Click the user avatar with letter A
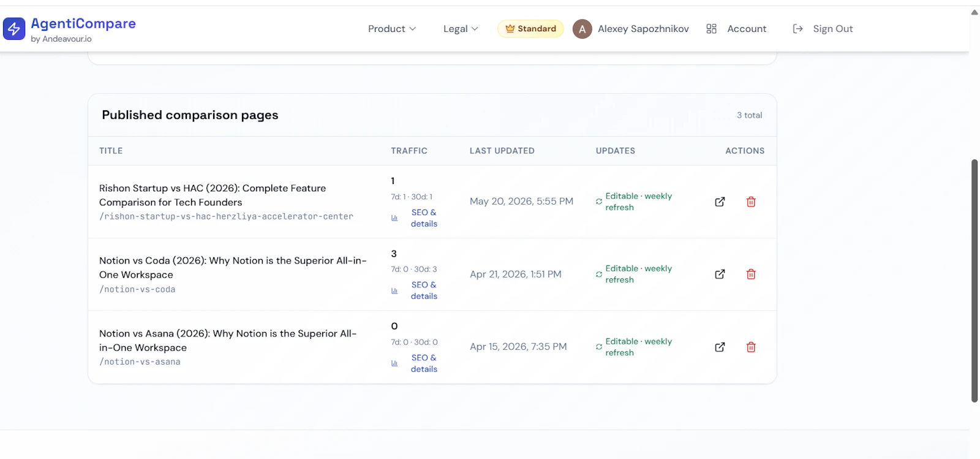The image size is (980, 459). coord(582,29)
